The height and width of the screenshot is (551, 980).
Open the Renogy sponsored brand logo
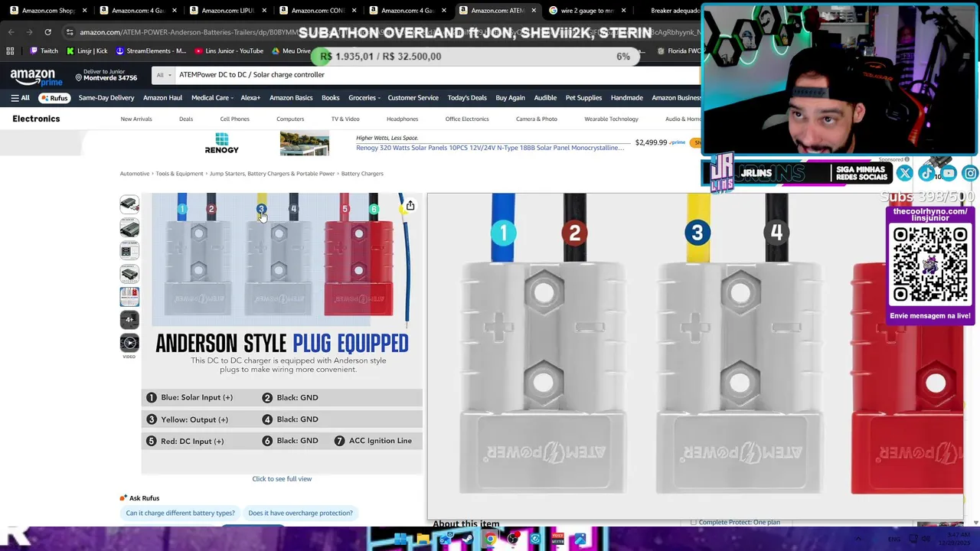(x=221, y=143)
